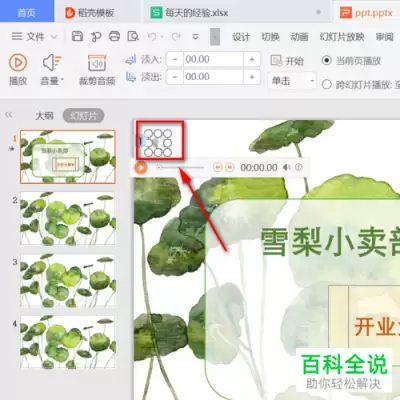400x400 pixels.
Task: Rewind audio with backward button
Action: click(218, 167)
